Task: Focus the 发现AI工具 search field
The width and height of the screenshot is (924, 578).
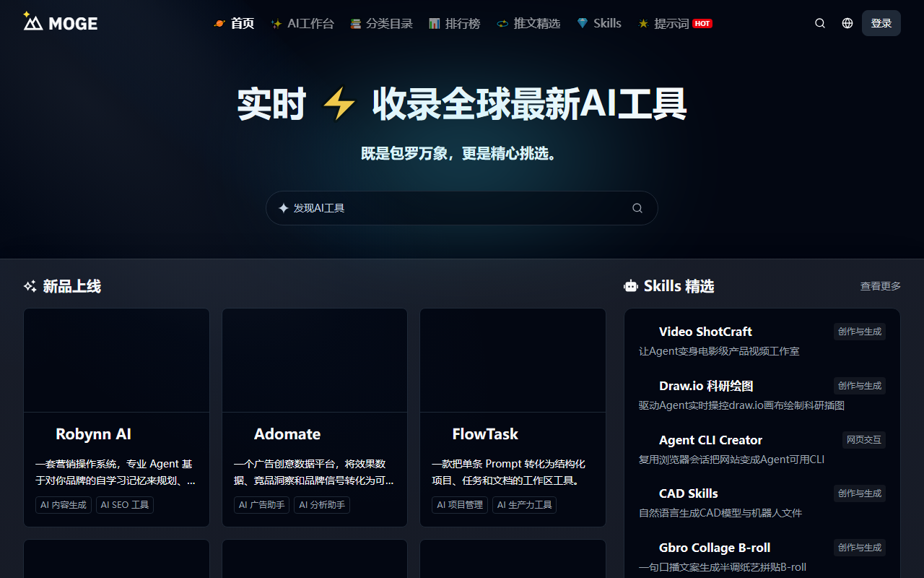Action: tap(462, 208)
